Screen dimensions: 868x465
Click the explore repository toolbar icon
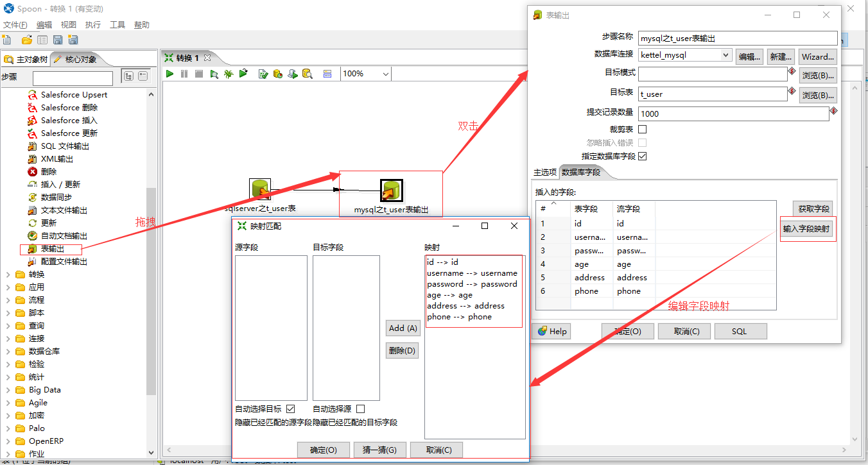click(x=42, y=40)
